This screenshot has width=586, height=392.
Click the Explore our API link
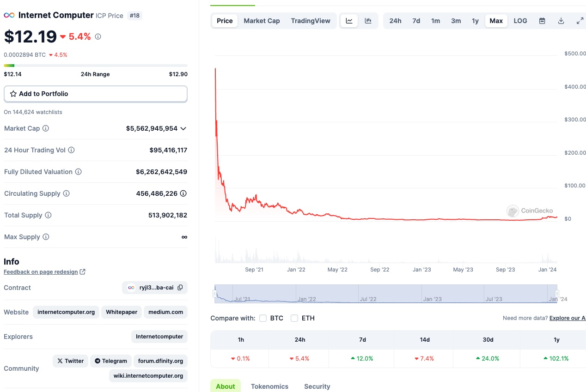click(x=568, y=318)
